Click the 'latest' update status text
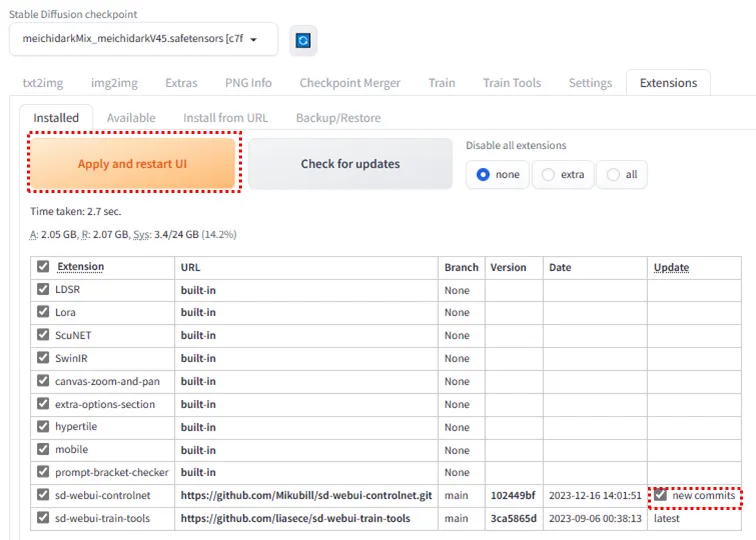Viewport: 756px width, 540px height. point(666,518)
